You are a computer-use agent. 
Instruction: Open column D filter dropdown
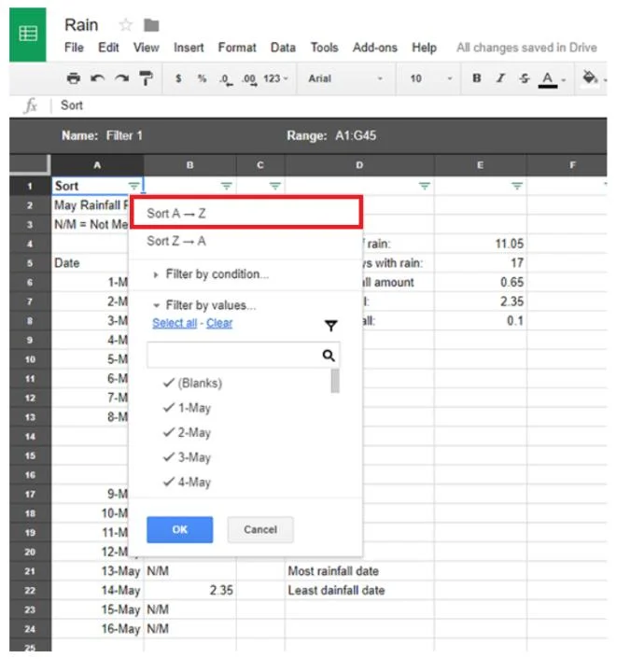424,186
